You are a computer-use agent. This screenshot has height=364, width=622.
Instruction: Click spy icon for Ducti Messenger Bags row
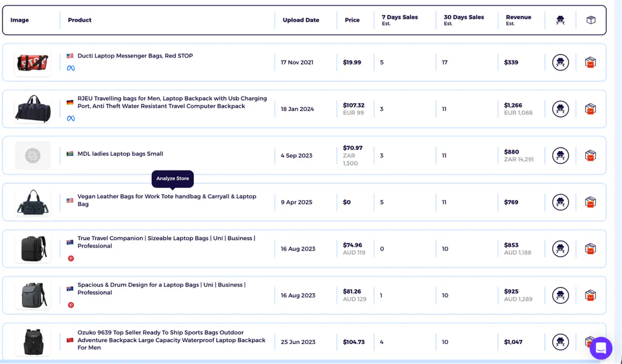(x=560, y=62)
